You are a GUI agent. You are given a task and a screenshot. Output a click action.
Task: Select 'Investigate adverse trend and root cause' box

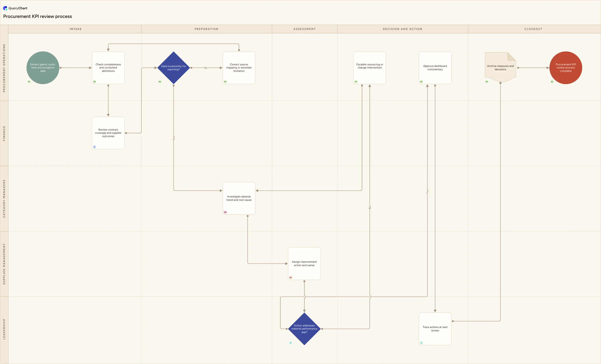[x=239, y=198]
